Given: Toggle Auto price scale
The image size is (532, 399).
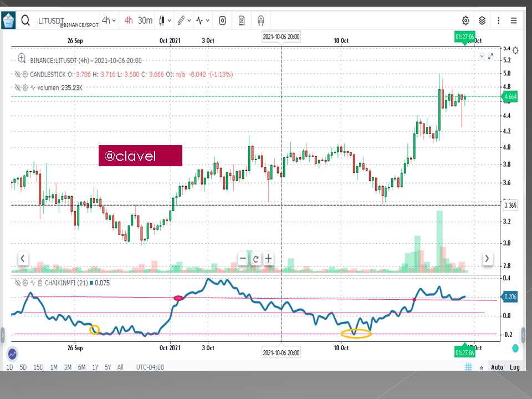Looking at the screenshot, I should 497,367.
